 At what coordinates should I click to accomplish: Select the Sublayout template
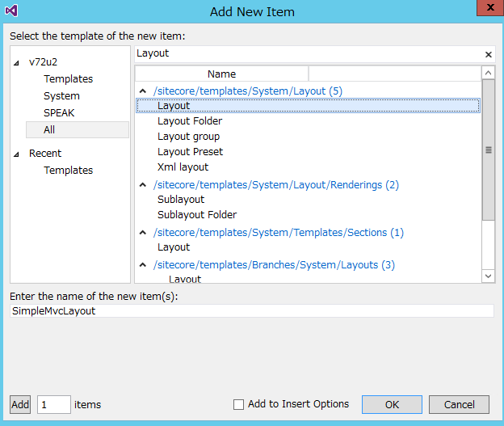point(181,200)
